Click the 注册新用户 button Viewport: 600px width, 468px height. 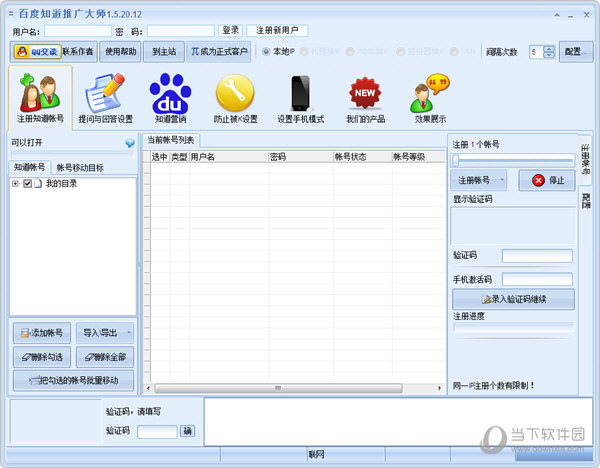[x=277, y=30]
